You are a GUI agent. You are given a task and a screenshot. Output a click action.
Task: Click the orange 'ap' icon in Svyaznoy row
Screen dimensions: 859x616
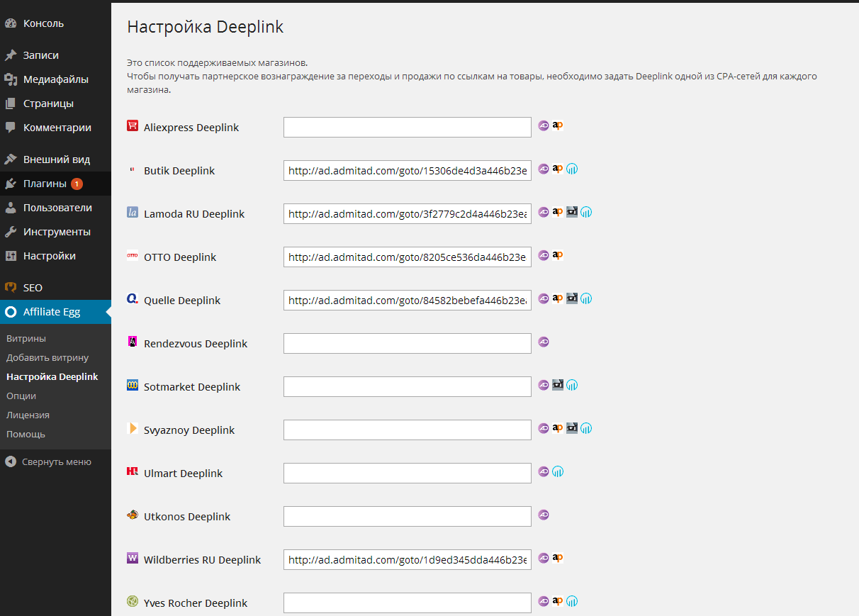click(x=558, y=428)
